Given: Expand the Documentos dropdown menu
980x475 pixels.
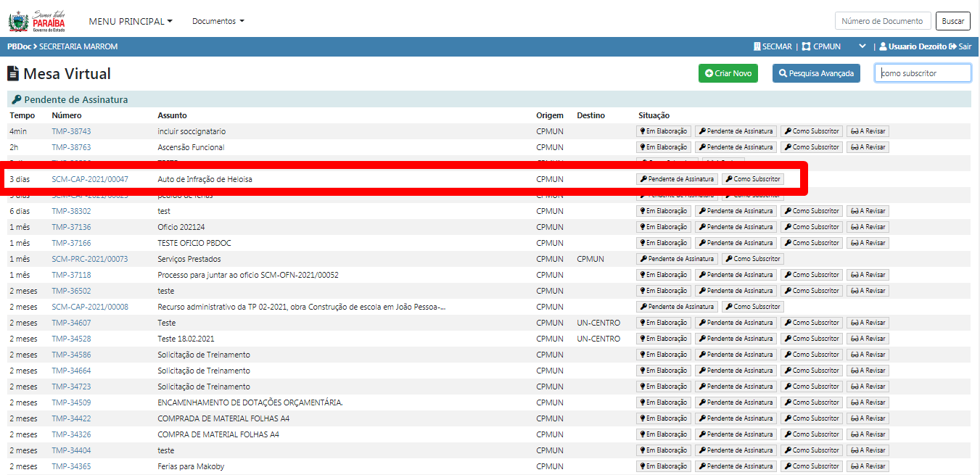Looking at the screenshot, I should (218, 21).
